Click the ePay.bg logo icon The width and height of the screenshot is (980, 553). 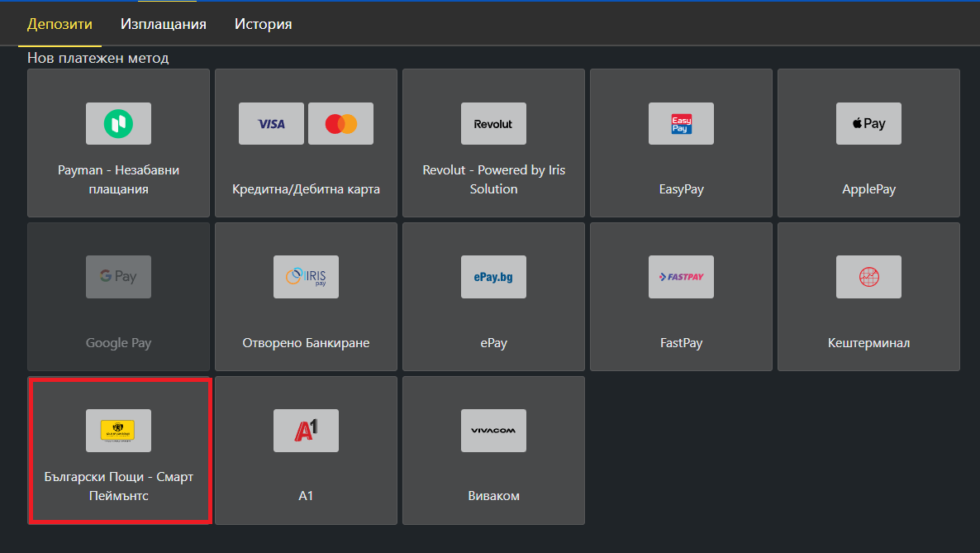click(493, 276)
